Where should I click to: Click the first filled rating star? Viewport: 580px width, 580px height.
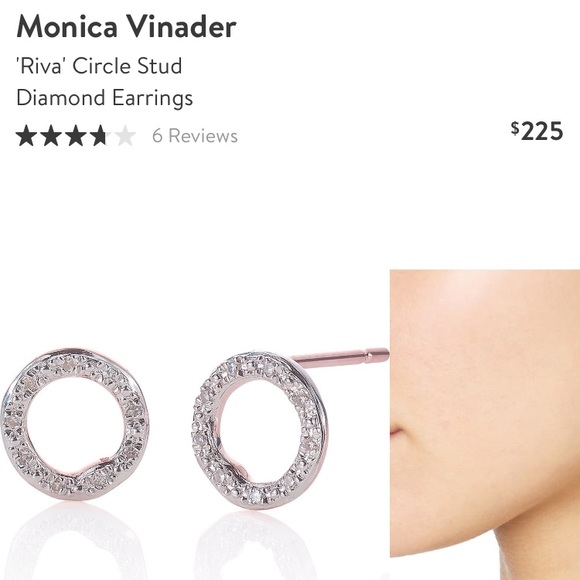pos(27,135)
